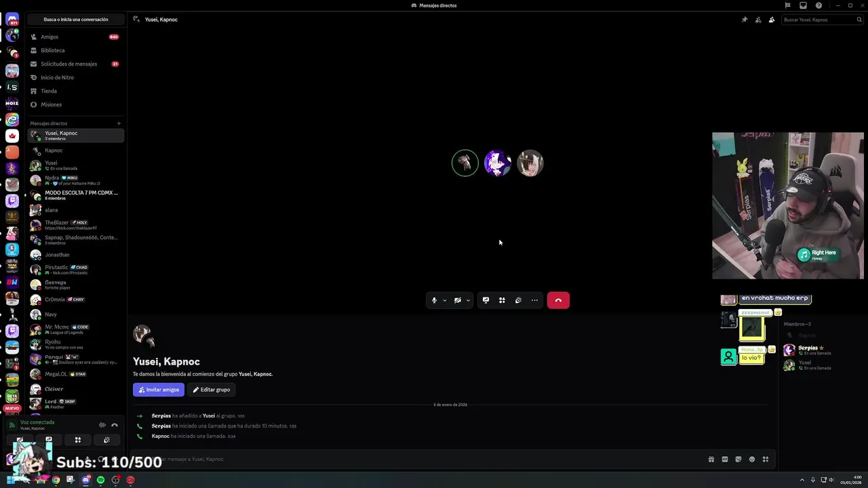This screenshot has width=868, height=488.
Task: Open the Tienda tab
Action: pos(75,91)
